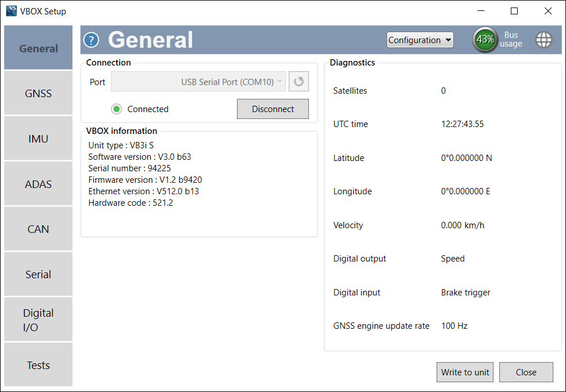Click the VBOX Setup app icon
Viewport: 566px width, 392px height.
pos(12,11)
